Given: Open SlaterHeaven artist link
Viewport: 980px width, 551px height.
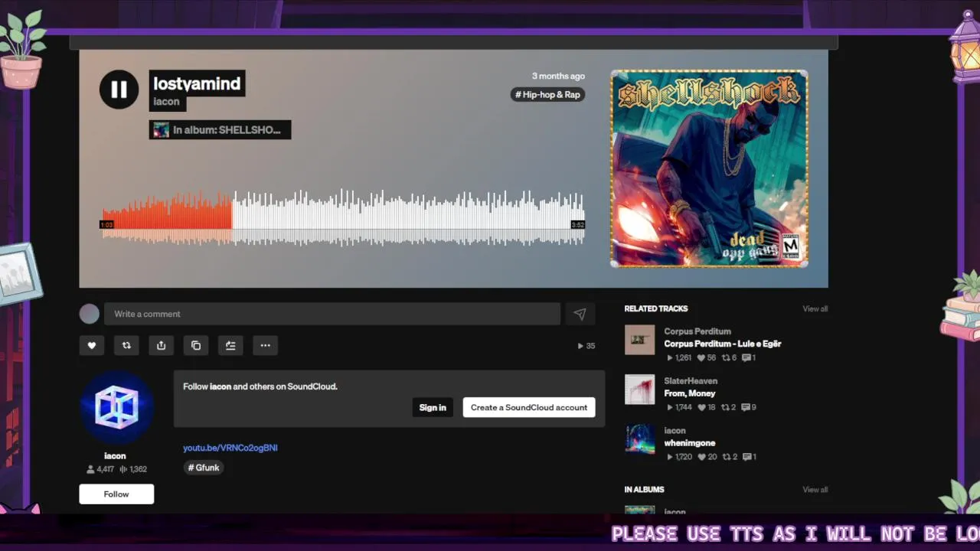Looking at the screenshot, I should click(x=691, y=381).
